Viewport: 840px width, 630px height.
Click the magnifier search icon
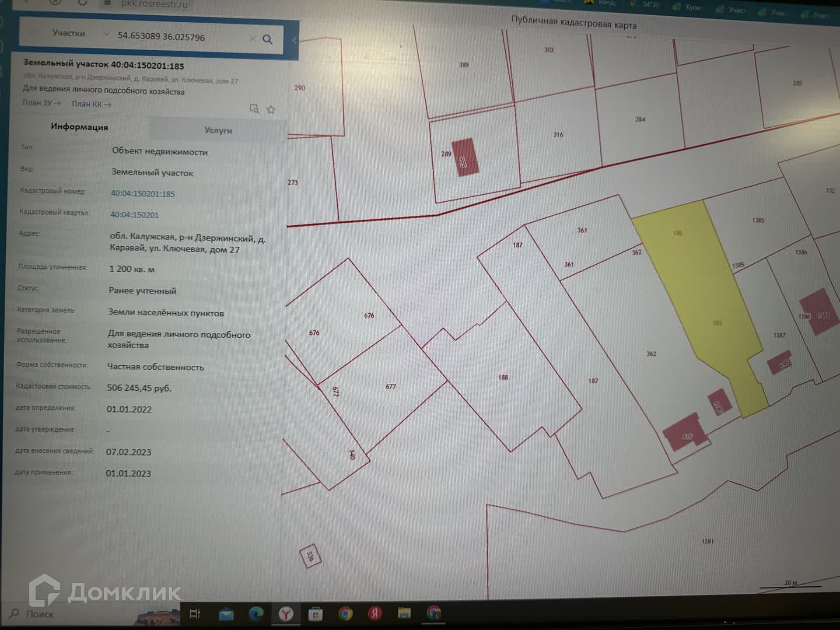[267, 40]
